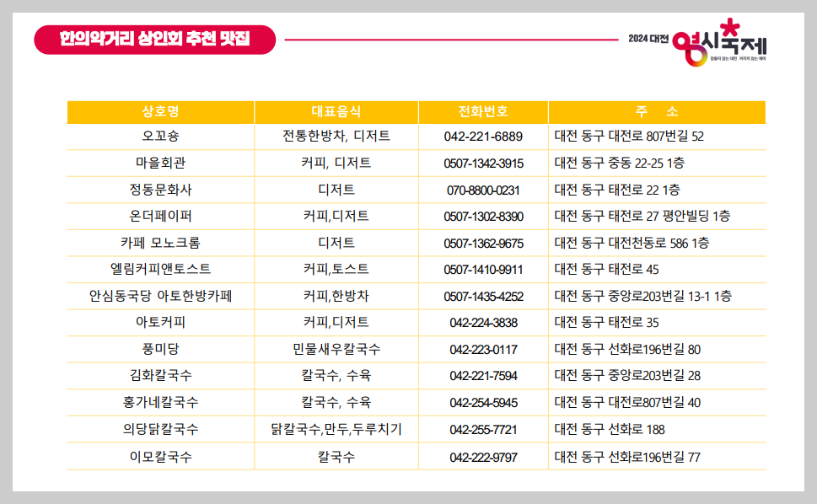Click phone number 042-222-9797

point(483,457)
